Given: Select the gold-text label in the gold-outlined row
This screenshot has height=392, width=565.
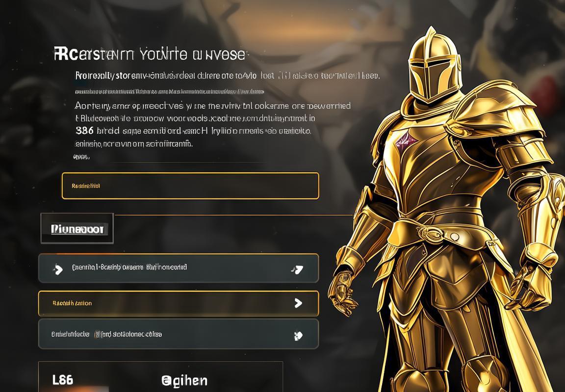Looking at the screenshot, I should (72, 303).
